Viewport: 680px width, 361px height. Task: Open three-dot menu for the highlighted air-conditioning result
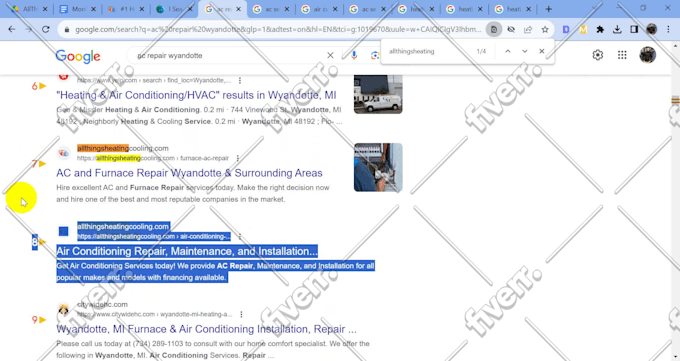[x=240, y=236]
